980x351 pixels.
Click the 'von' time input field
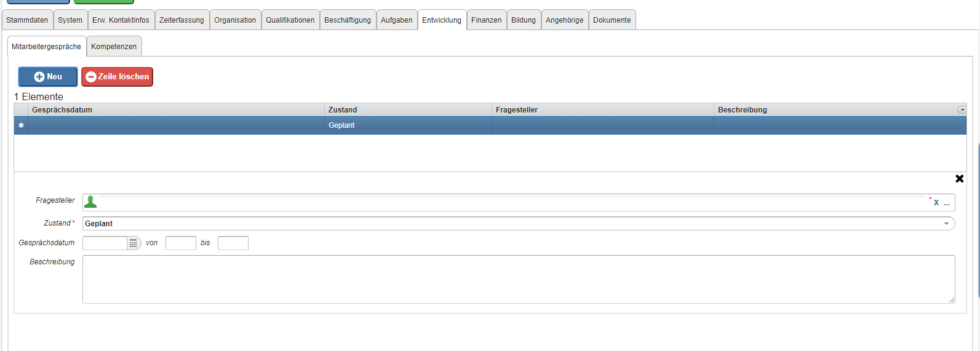pyautogui.click(x=180, y=243)
